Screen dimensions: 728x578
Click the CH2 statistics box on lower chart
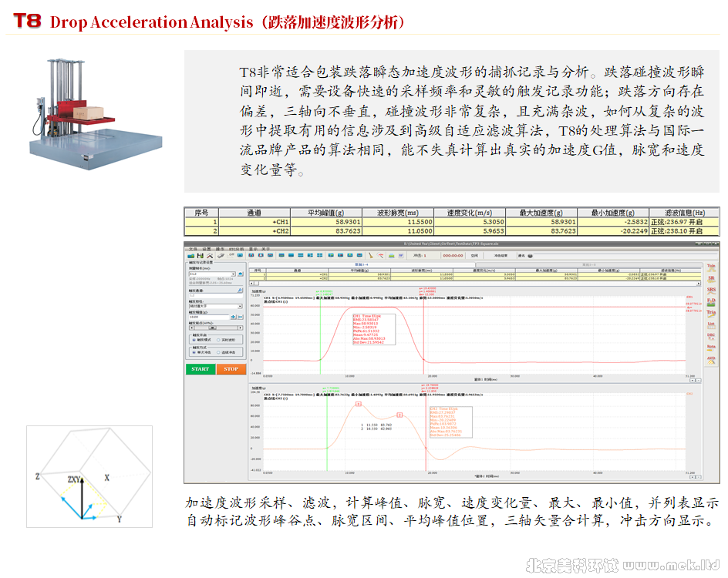tap(451, 422)
